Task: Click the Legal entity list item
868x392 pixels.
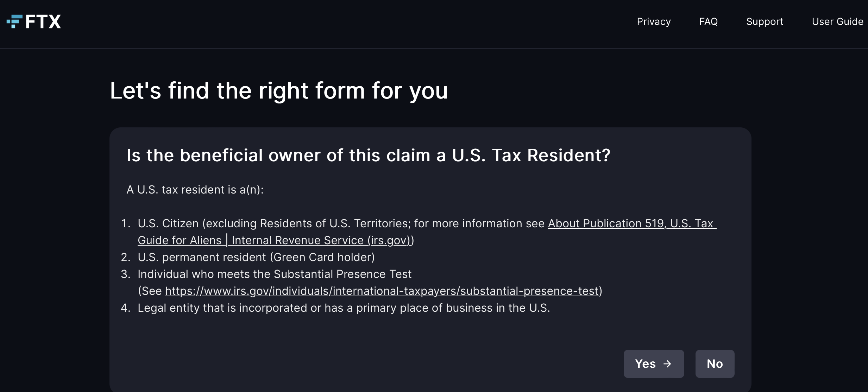Action: 344,308
